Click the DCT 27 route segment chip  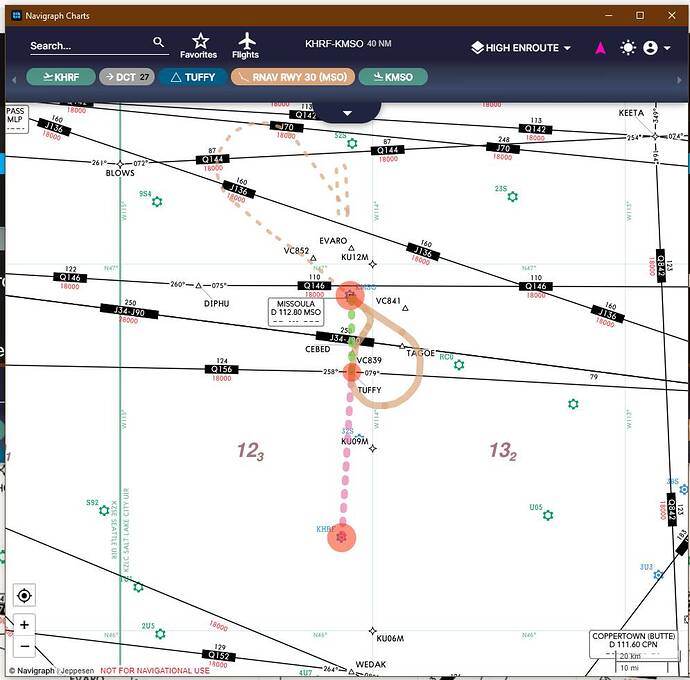(x=127, y=77)
